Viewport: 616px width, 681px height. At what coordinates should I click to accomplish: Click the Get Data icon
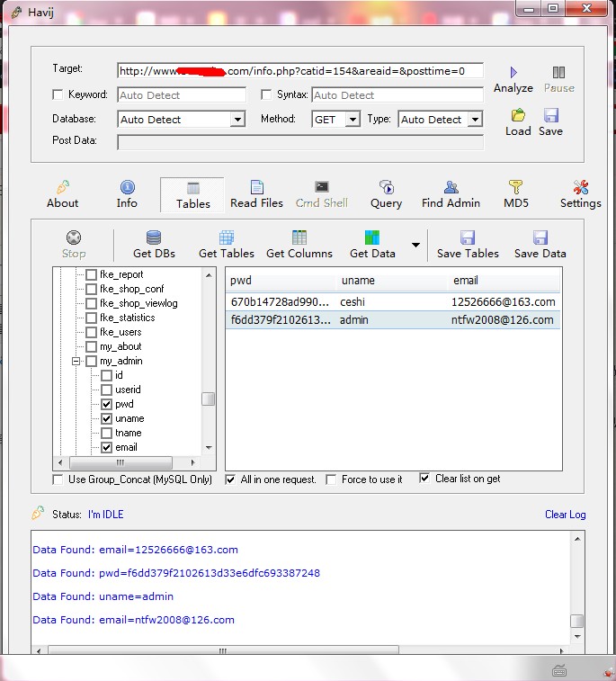[x=372, y=237]
